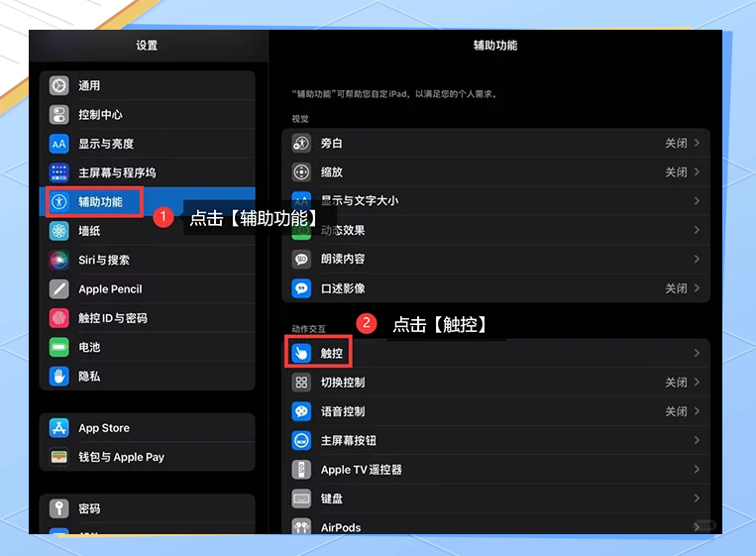756x556 pixels.
Task: Click the 键盘 label
Action: (x=332, y=499)
